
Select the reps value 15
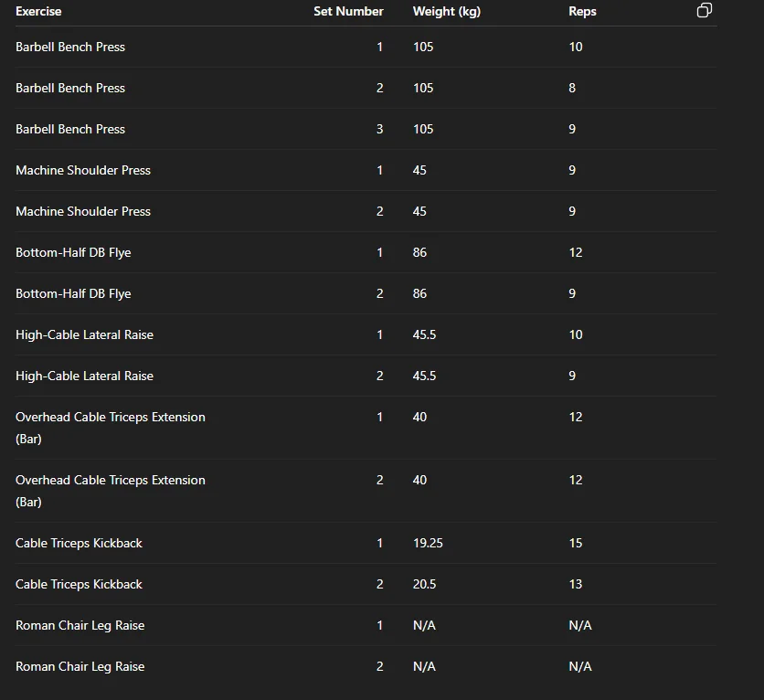coord(576,543)
